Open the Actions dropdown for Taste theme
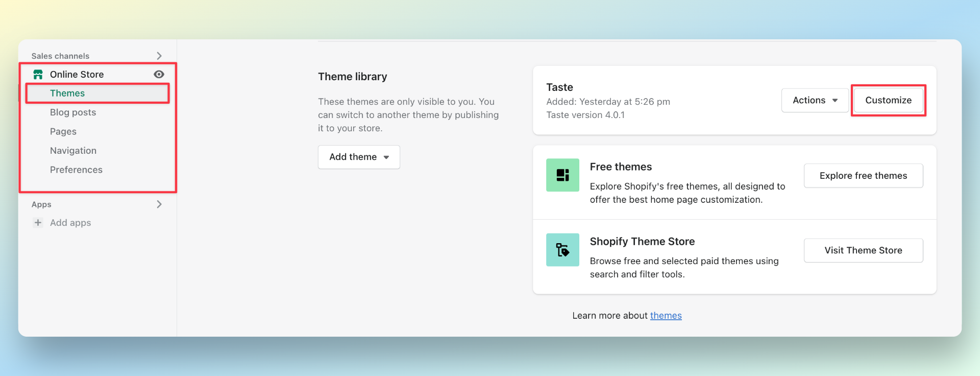This screenshot has width=980, height=376. click(x=815, y=100)
